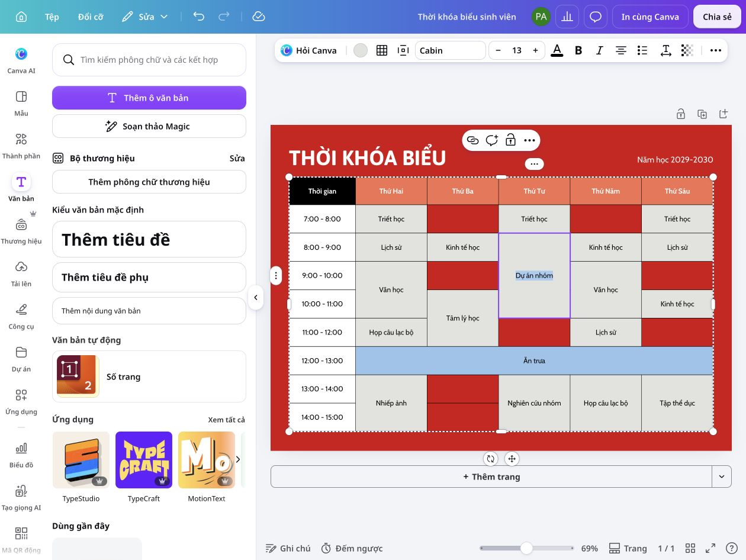
Task: Lock the page icon above canvas
Action: click(681, 114)
